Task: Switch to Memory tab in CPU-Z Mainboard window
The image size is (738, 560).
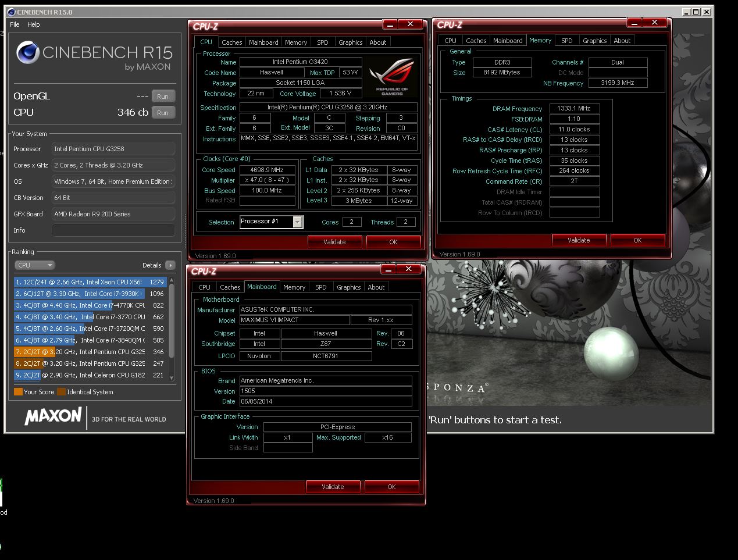Action: [x=294, y=287]
